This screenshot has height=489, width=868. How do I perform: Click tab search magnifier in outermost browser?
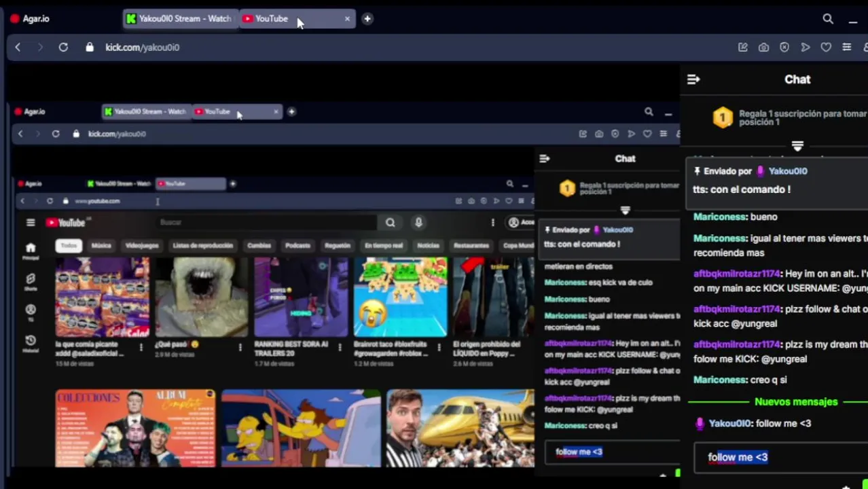point(828,19)
